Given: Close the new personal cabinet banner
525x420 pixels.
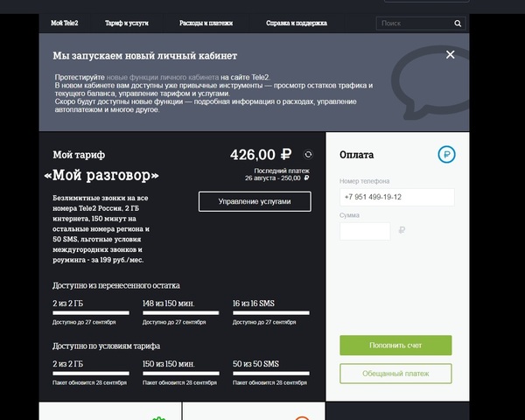Looking at the screenshot, I should click(451, 54).
